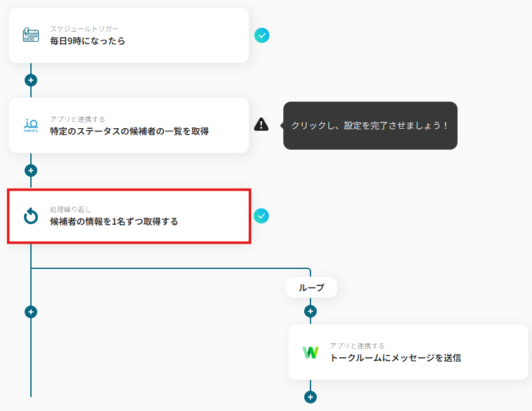Click the checkmark badge on the loop step

262,216
